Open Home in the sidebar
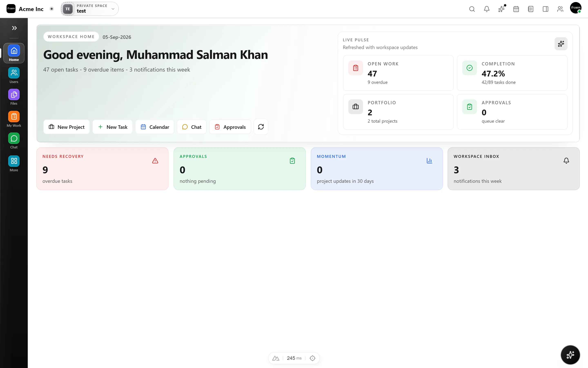 (x=14, y=53)
